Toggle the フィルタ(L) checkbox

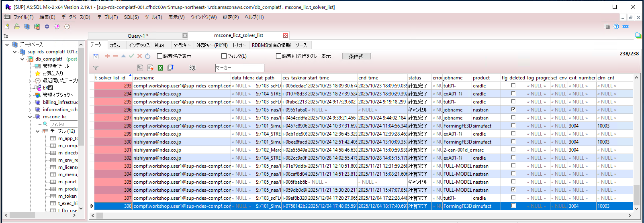[224, 56]
